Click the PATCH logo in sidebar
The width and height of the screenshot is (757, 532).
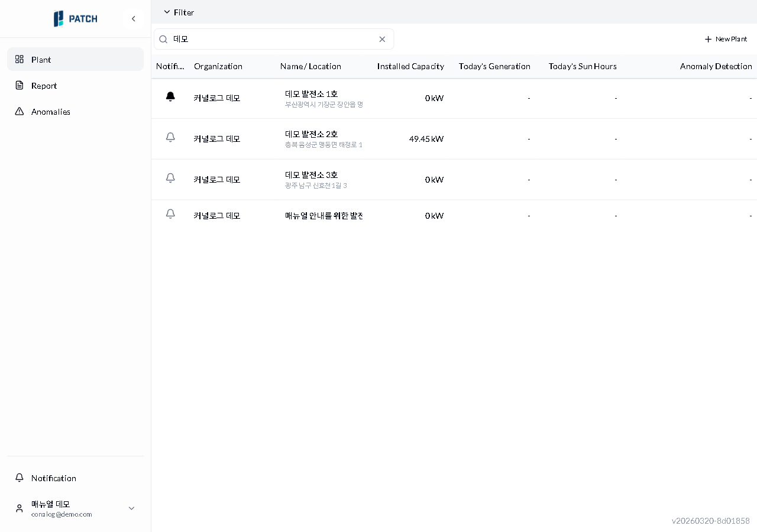click(75, 19)
